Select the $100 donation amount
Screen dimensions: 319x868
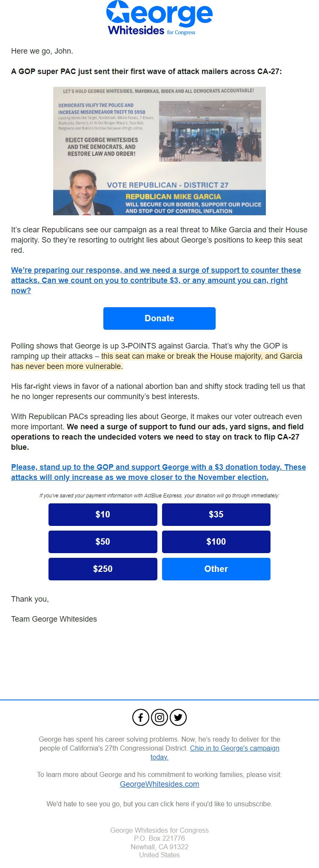216,542
